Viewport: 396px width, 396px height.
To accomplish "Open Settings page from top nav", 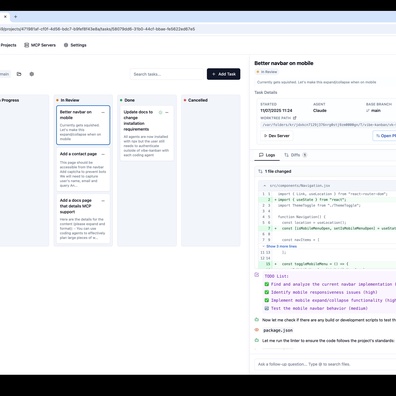I will pyautogui.click(x=75, y=45).
